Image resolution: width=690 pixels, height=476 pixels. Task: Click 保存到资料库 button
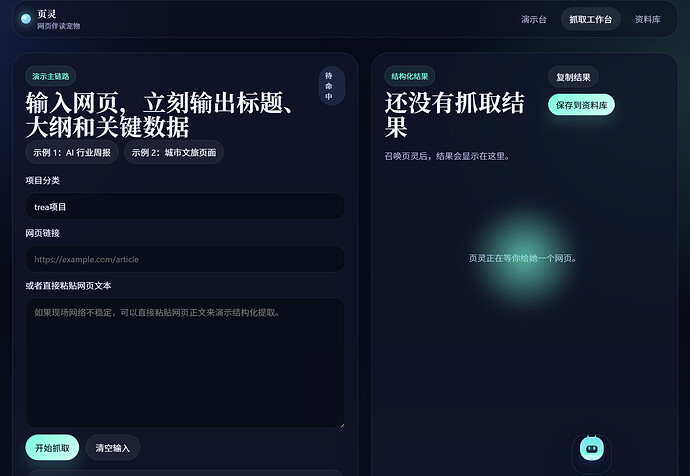click(x=581, y=105)
